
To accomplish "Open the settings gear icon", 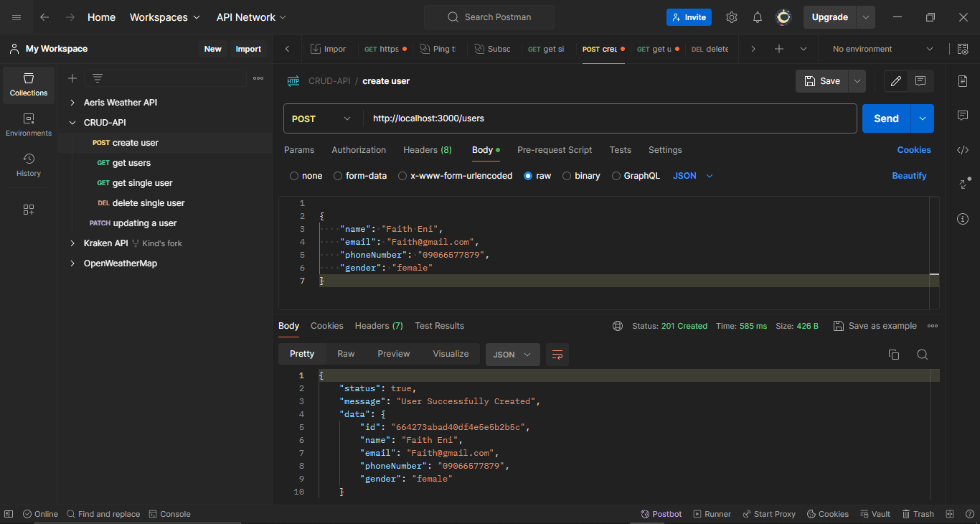I will pyautogui.click(x=732, y=17).
